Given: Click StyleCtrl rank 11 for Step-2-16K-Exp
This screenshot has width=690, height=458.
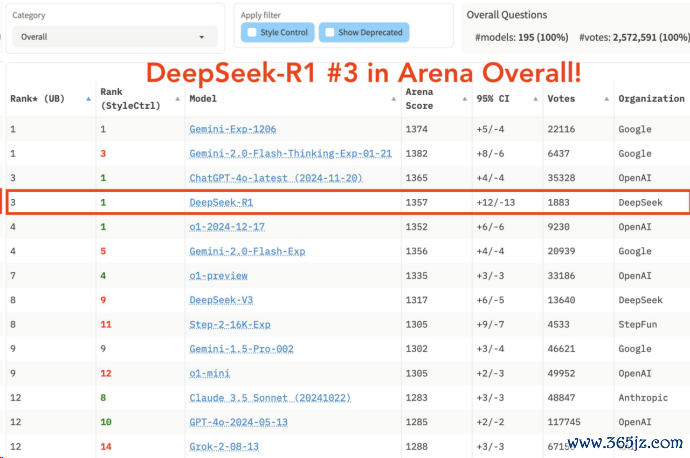Looking at the screenshot, I should (106, 325).
